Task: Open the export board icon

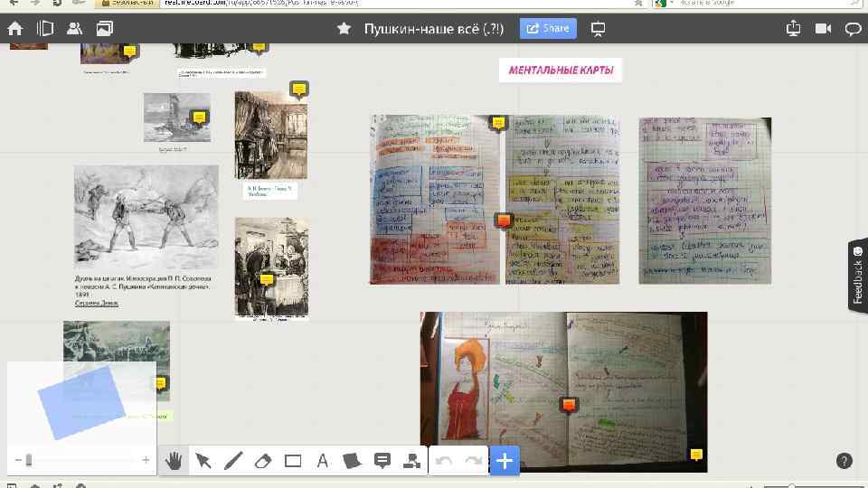Action: tap(793, 28)
